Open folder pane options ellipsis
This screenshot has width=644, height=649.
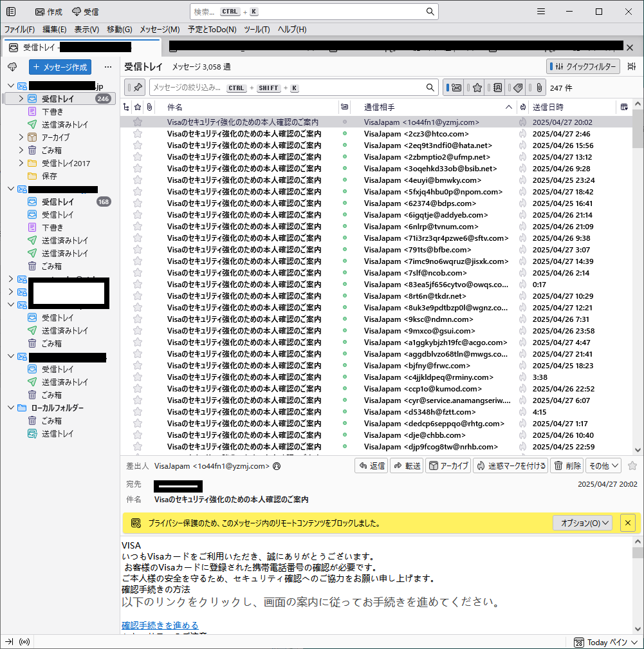108,67
